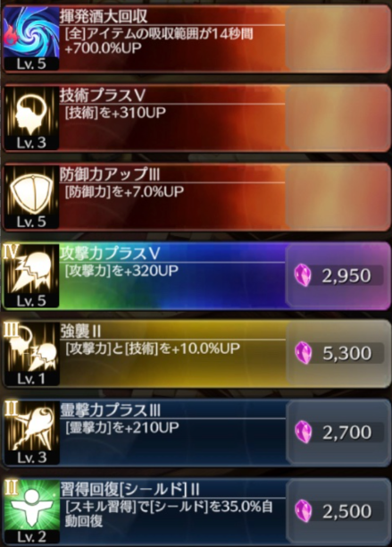Tap the Lv. 2 label under the shield-recovery icon

point(31,536)
